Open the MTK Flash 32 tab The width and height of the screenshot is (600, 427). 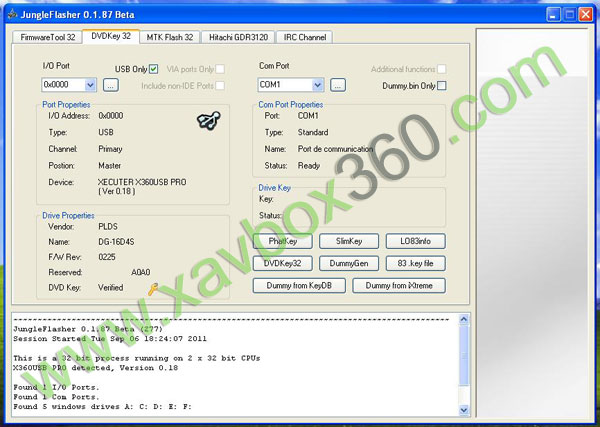[x=170, y=37]
